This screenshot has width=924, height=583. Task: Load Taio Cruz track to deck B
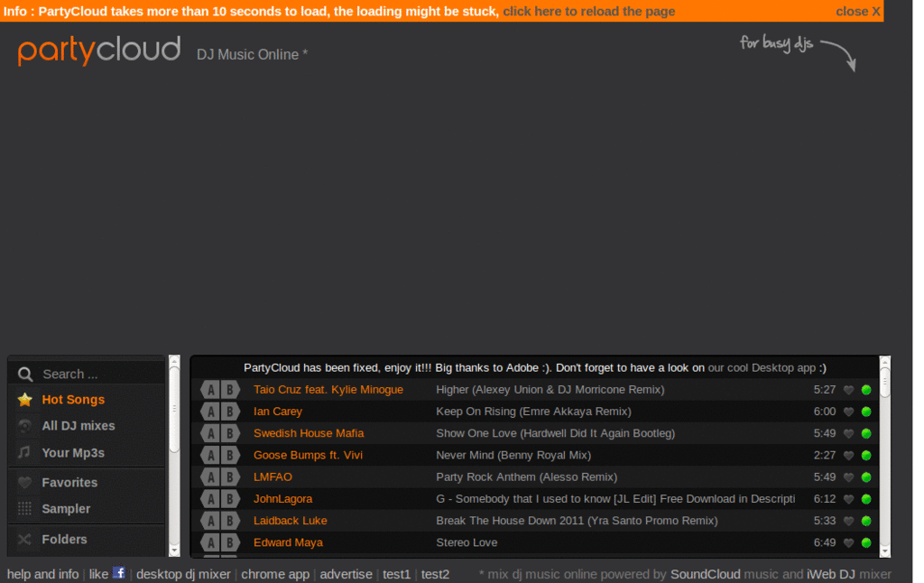point(230,390)
